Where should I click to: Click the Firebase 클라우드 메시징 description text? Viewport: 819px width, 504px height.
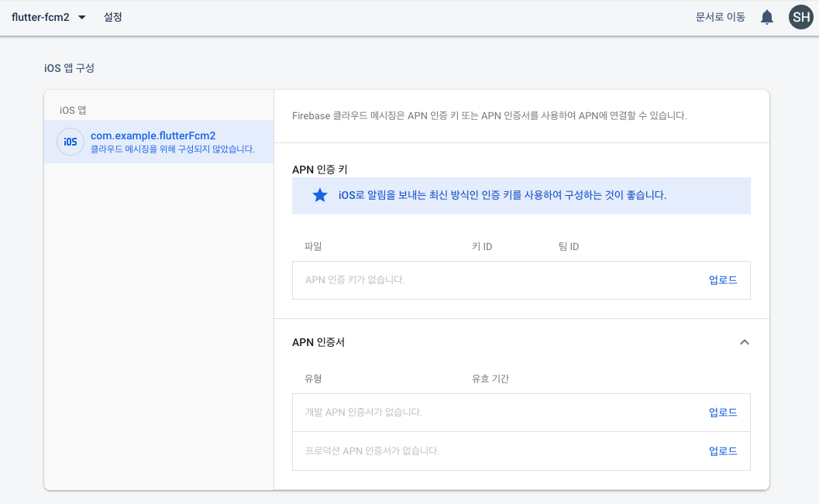click(489, 116)
